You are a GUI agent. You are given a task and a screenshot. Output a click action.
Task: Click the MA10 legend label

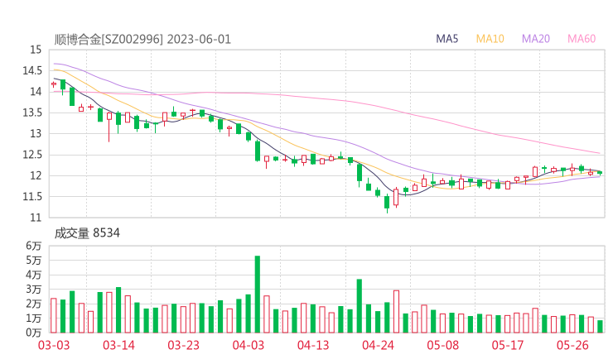pyautogui.click(x=490, y=39)
